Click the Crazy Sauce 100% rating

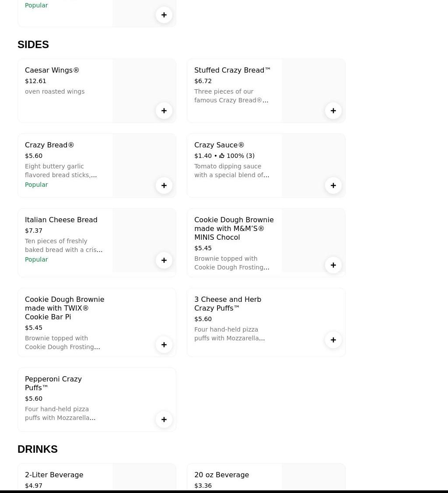(237, 156)
